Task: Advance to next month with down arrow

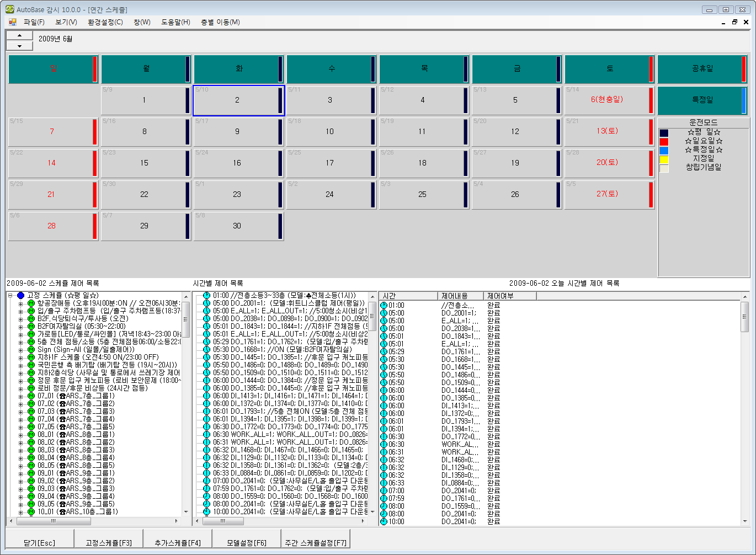Action: coord(20,46)
